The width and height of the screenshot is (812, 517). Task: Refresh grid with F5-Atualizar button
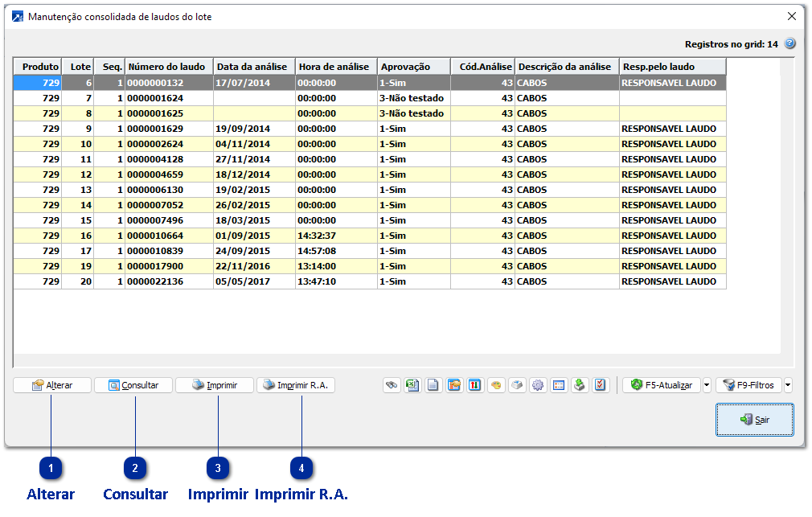662,385
